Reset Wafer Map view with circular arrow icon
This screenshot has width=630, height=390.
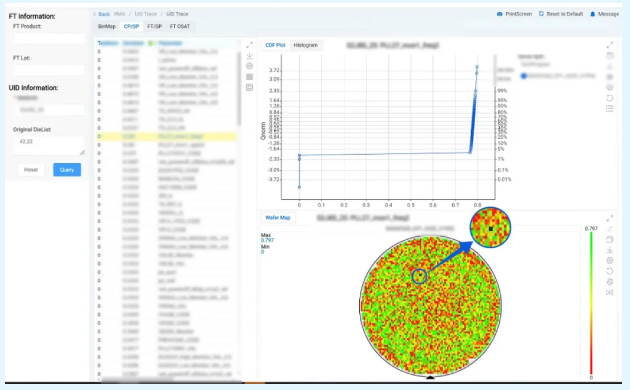tap(610, 271)
